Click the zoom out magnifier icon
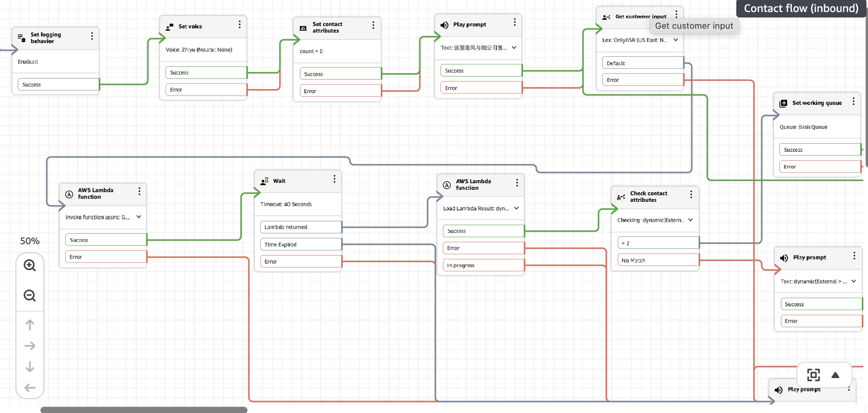The image size is (868, 413). [30, 295]
